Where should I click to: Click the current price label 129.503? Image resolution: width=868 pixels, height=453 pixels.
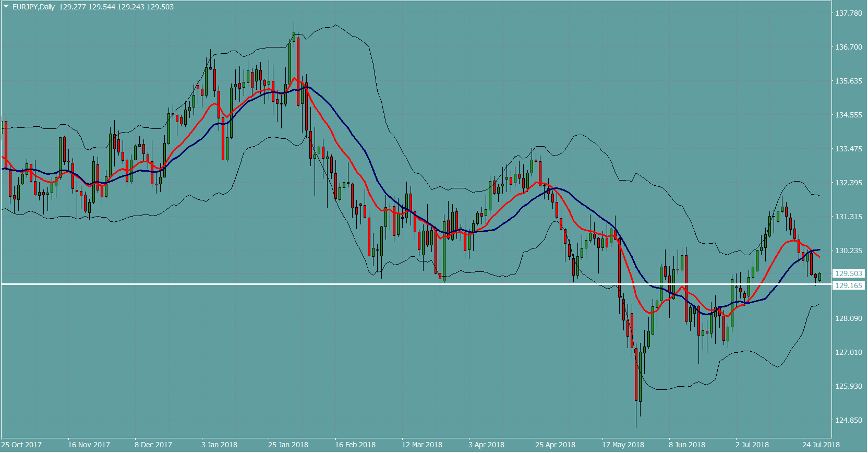click(849, 273)
